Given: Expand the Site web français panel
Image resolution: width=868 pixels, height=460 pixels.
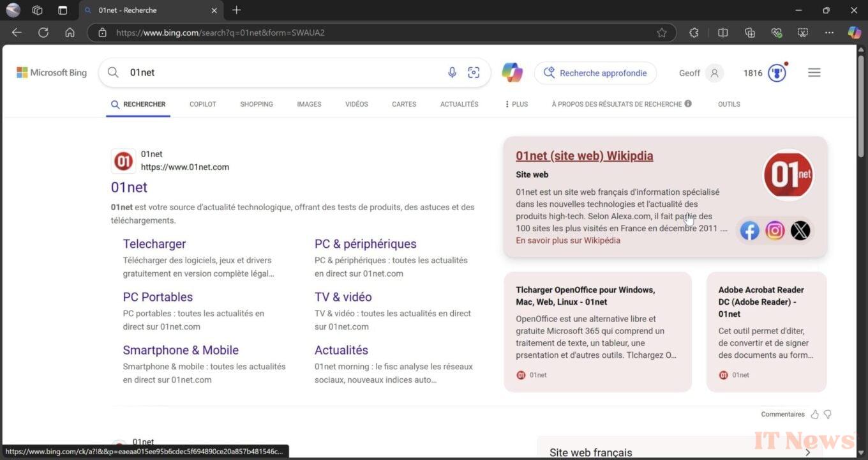Looking at the screenshot, I should click(807, 452).
